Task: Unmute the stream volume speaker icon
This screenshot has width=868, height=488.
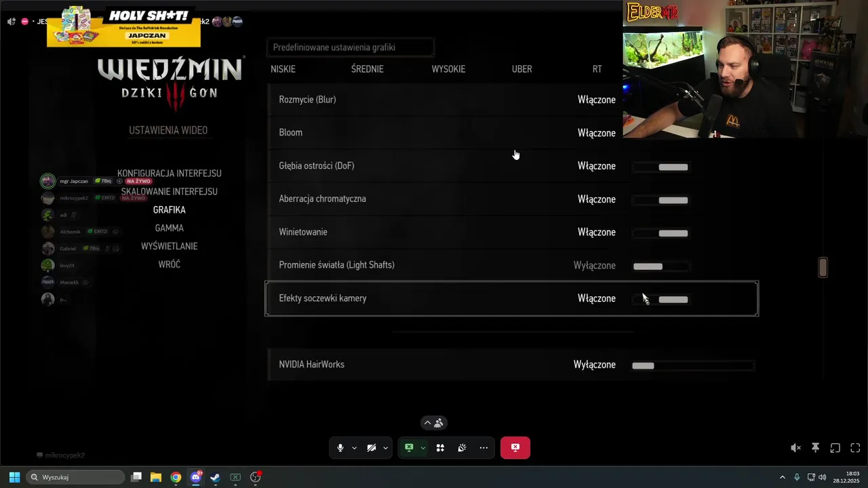Action: 796,448
